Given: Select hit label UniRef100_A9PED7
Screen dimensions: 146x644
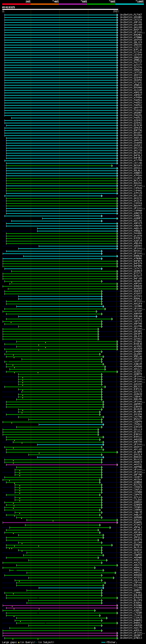Looking at the screenshot, I should click(131, 95).
